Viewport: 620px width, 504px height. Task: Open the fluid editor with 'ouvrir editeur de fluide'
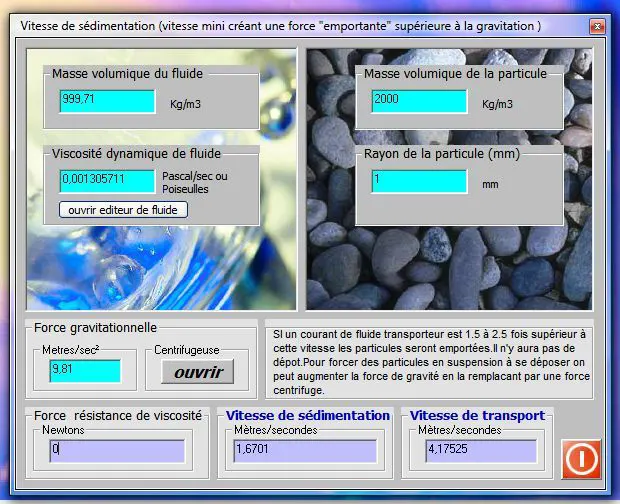(123, 210)
